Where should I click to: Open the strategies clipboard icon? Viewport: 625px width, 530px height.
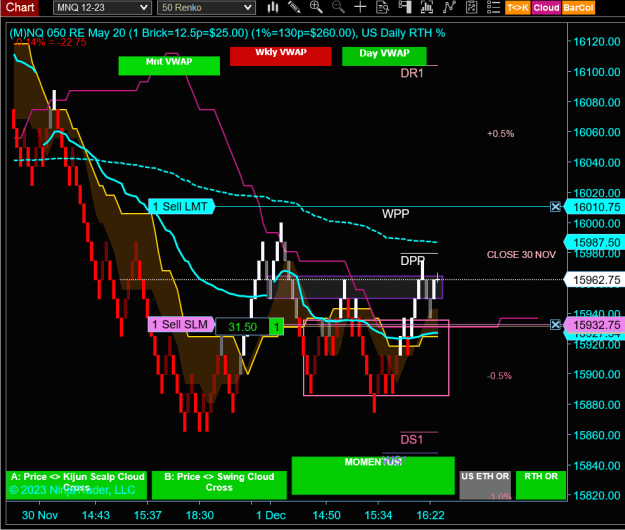(x=472, y=7)
